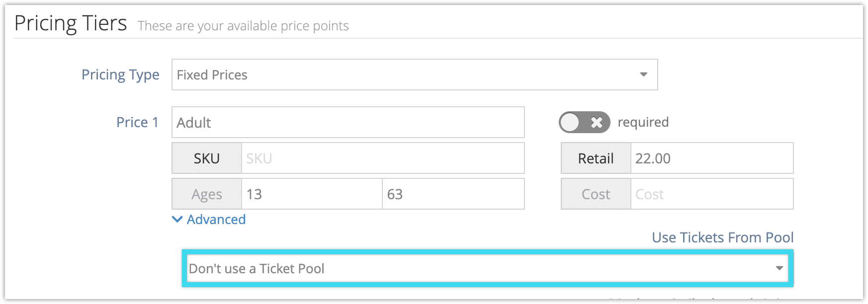Click the Retail addon label

[x=596, y=158]
